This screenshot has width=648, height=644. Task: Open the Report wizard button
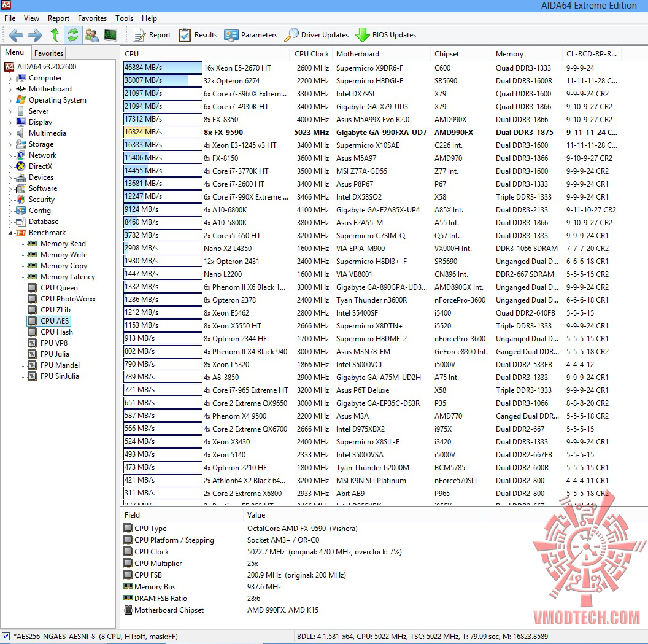tap(152, 35)
